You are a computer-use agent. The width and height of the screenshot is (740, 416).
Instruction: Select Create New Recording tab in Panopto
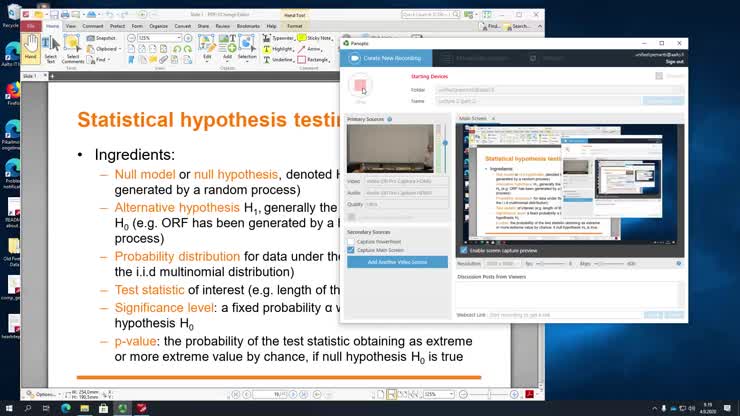[x=386, y=58]
